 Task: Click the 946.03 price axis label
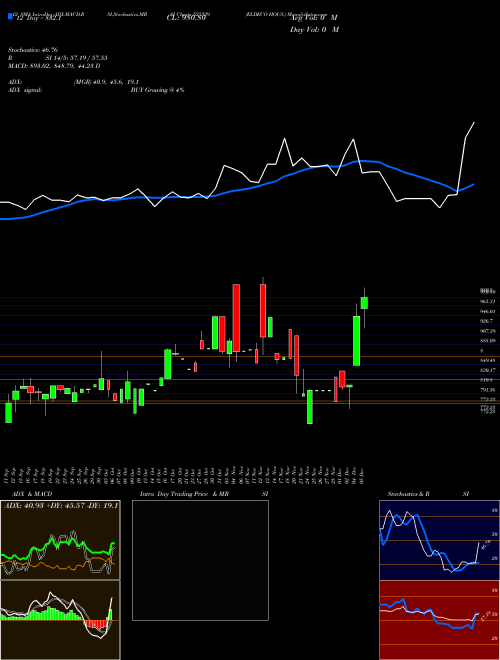click(x=487, y=311)
